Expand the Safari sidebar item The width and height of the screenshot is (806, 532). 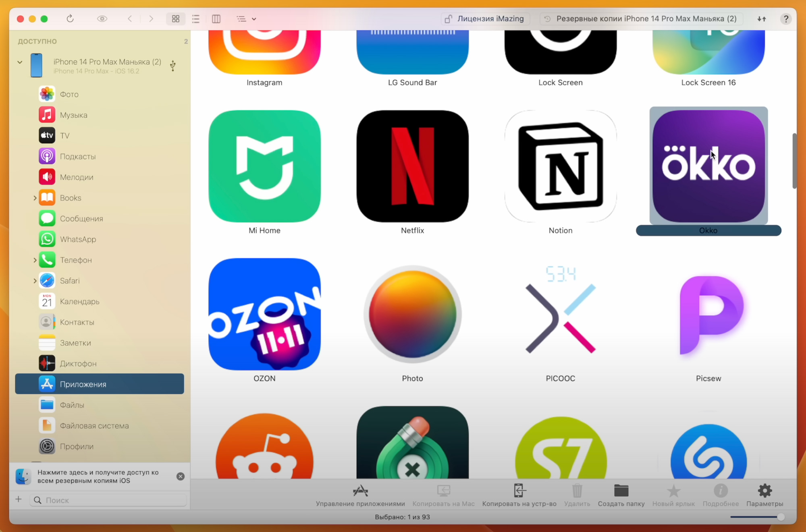click(x=35, y=281)
